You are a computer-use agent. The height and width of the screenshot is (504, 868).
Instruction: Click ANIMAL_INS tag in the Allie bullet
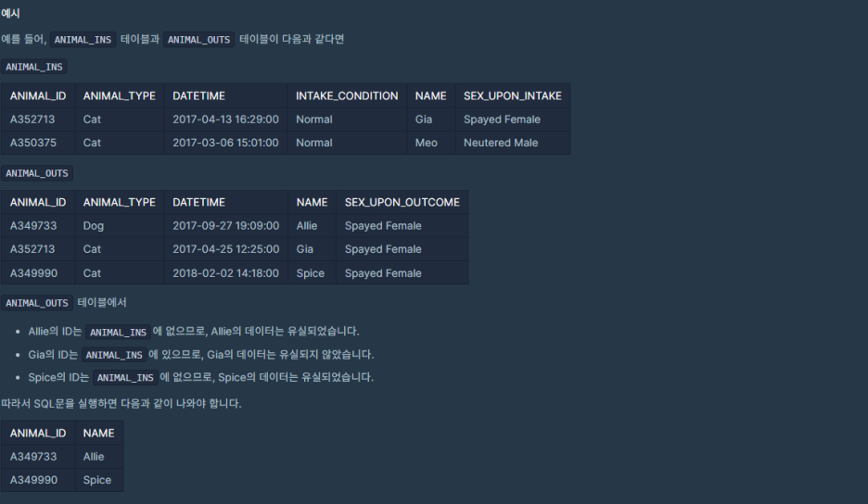[118, 333]
